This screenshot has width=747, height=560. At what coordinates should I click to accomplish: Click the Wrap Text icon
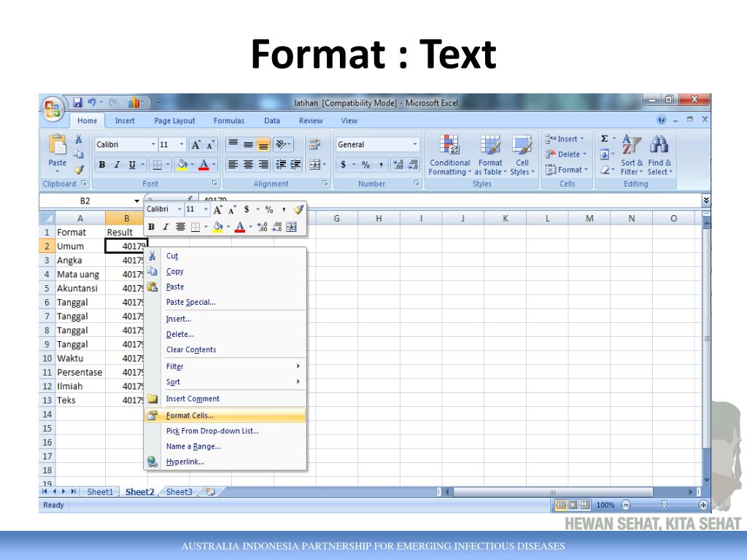click(314, 144)
